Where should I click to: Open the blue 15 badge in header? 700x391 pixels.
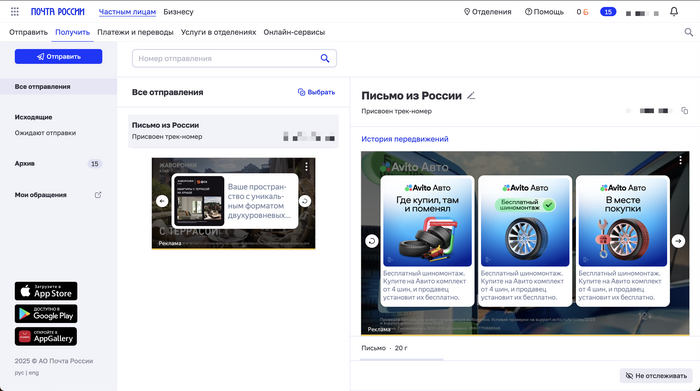tap(608, 12)
